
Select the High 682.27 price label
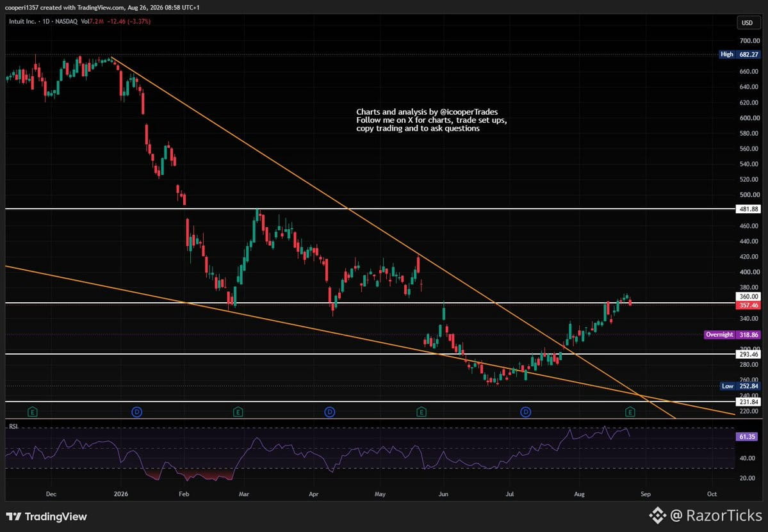[740, 54]
